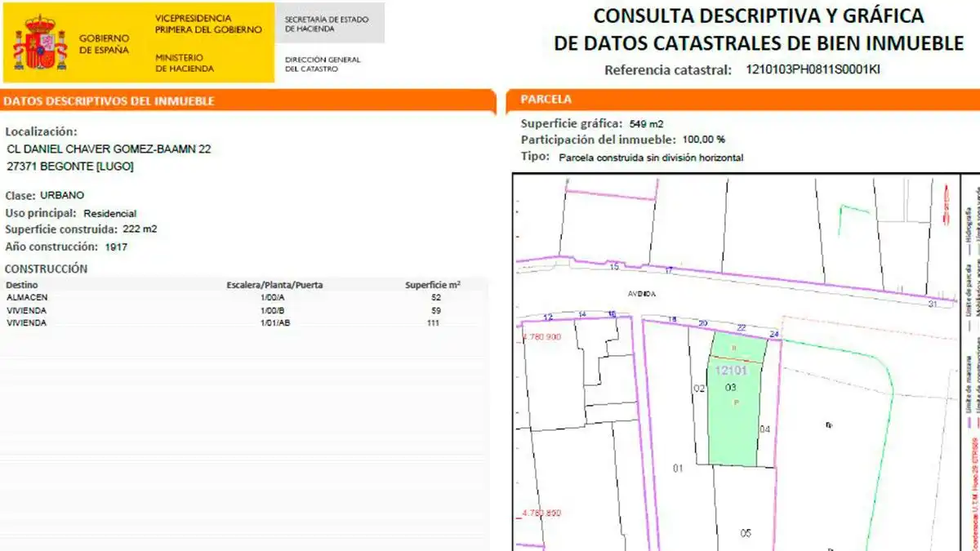Click surface value '52'
Screen dimensions: 980x551
[x=436, y=298]
